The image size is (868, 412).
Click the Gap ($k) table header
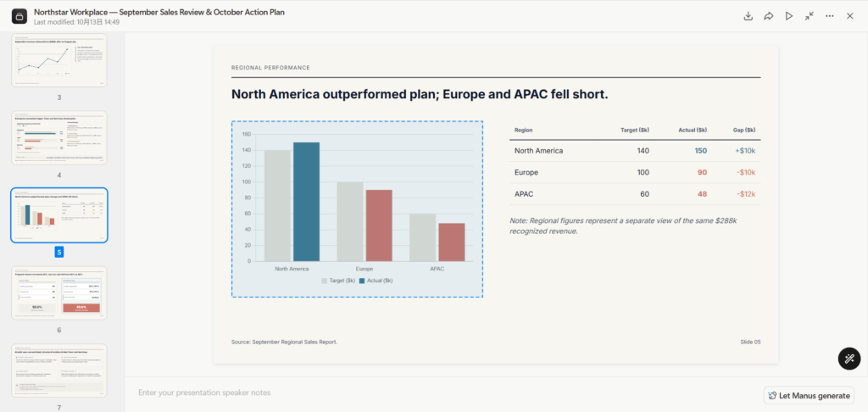coord(743,131)
